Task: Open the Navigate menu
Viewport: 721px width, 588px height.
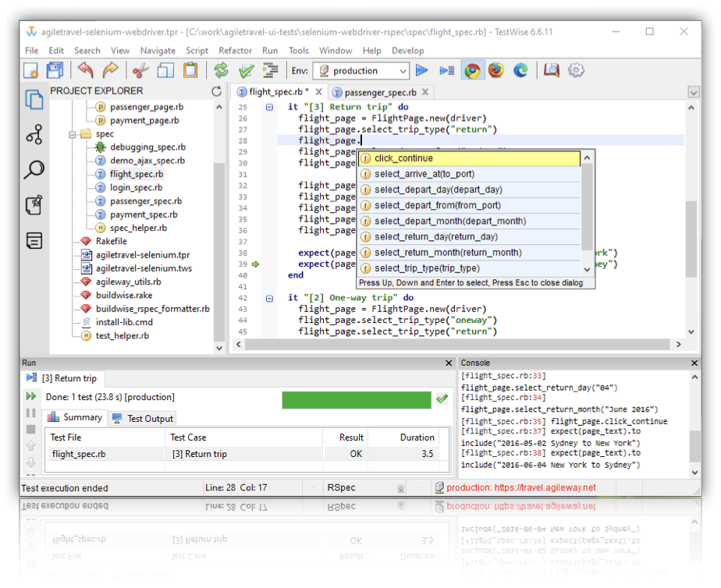Action: (x=158, y=51)
